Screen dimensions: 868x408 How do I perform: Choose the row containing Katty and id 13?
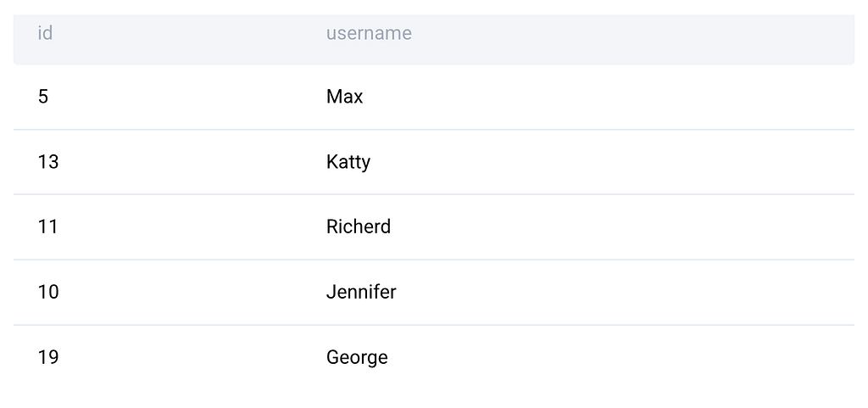[x=434, y=162]
